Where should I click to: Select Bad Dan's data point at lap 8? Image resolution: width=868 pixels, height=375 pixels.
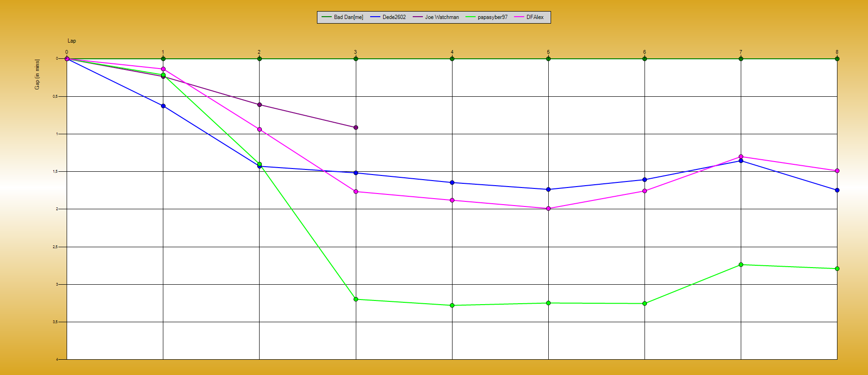(837, 59)
